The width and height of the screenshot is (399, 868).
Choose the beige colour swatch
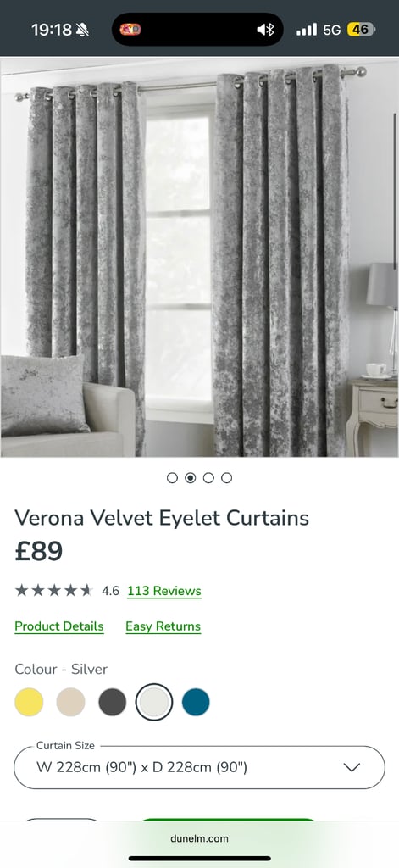coord(71,702)
